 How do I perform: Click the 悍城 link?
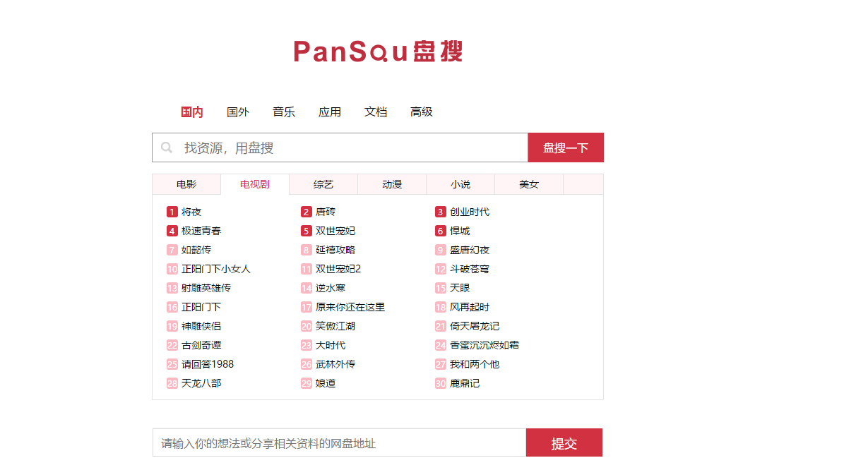[x=460, y=231]
